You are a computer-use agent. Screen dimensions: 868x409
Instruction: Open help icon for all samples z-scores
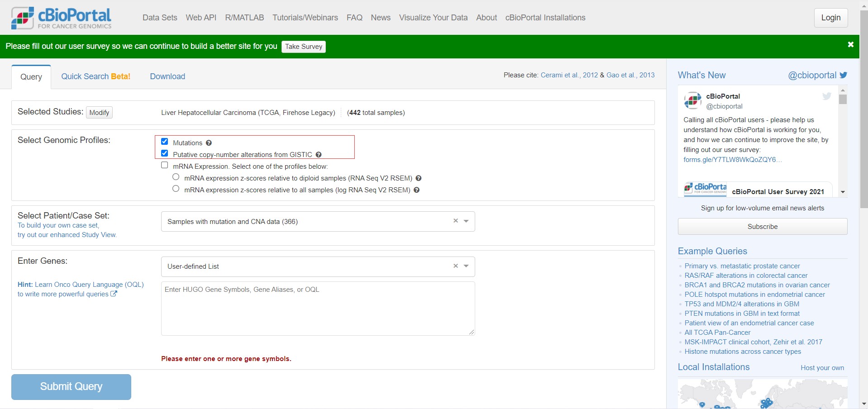[417, 190]
